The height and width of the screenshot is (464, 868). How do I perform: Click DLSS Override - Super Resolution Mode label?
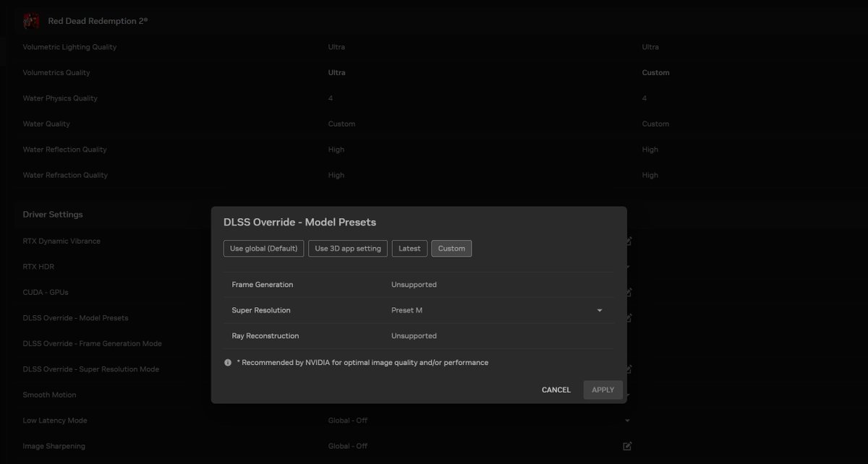[90, 369]
